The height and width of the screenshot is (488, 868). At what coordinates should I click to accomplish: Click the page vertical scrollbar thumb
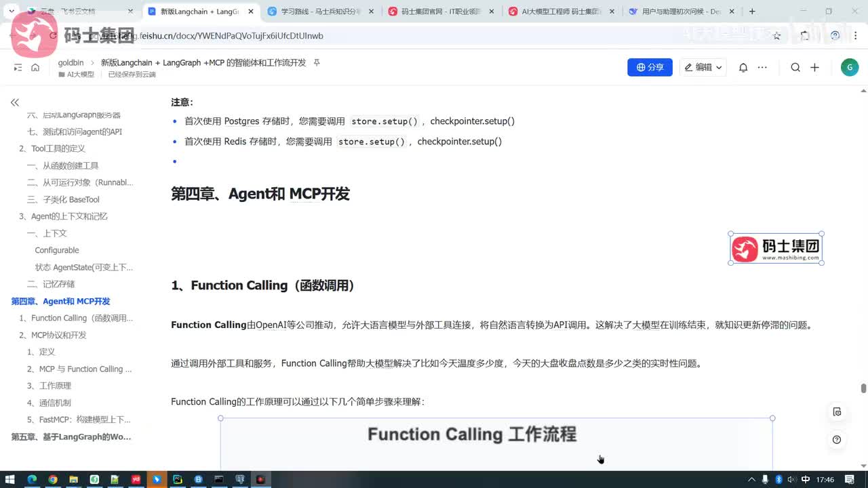click(x=863, y=388)
